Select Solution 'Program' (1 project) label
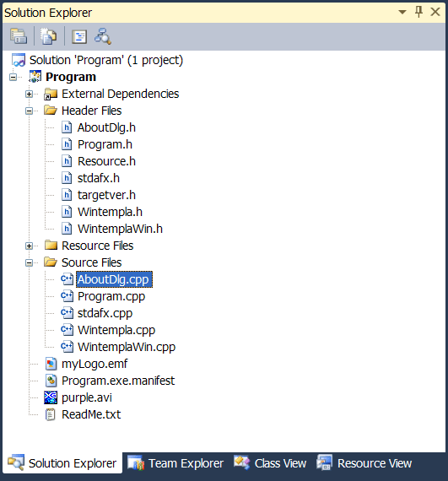 click(x=106, y=60)
